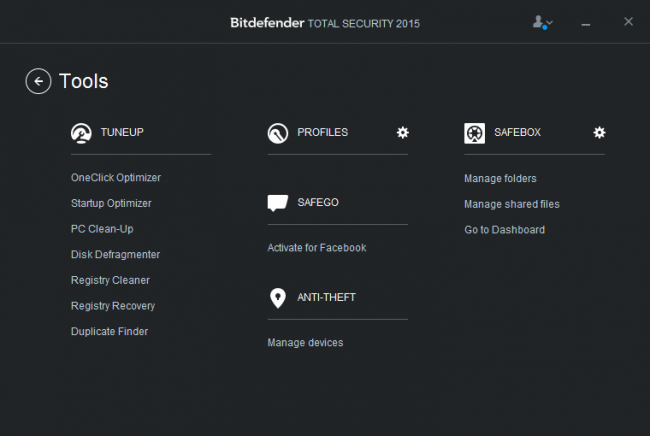Go to Dashboard from Safebox
The width and height of the screenshot is (650, 436).
point(504,230)
